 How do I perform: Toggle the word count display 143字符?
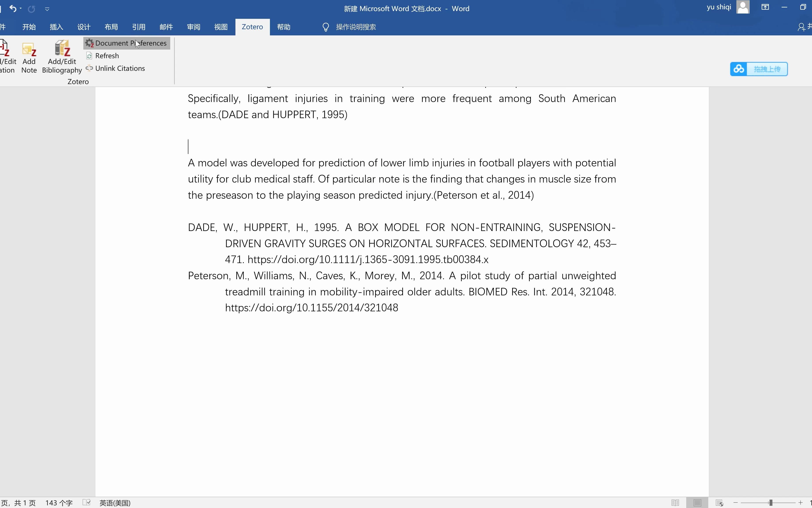[x=59, y=503]
